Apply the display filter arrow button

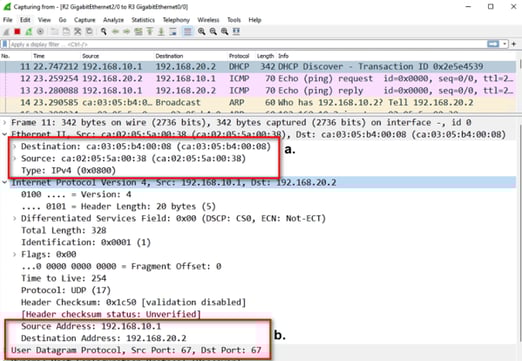click(493, 44)
